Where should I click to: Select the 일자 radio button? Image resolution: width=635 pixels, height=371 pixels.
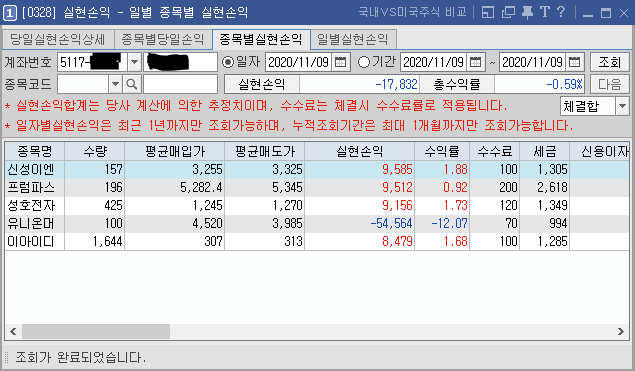228,62
